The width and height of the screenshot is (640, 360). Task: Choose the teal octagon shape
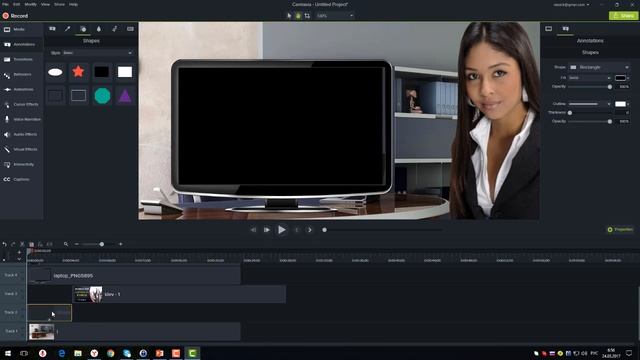coord(102,96)
